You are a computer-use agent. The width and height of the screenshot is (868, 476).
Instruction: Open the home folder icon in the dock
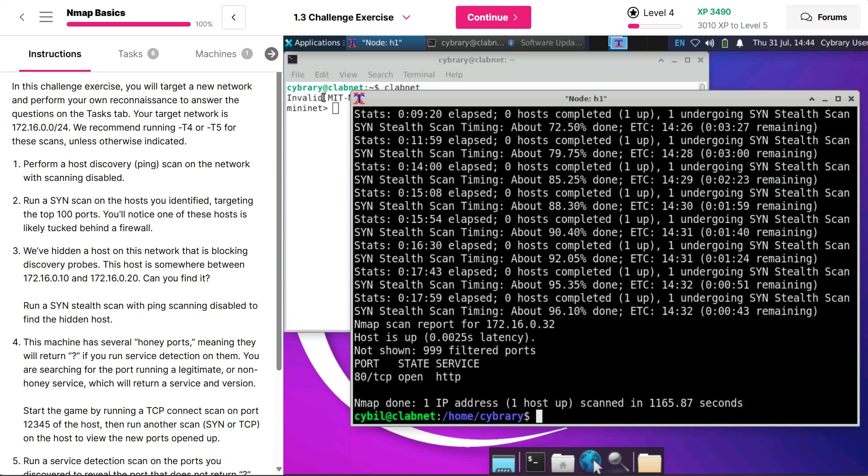click(x=563, y=463)
